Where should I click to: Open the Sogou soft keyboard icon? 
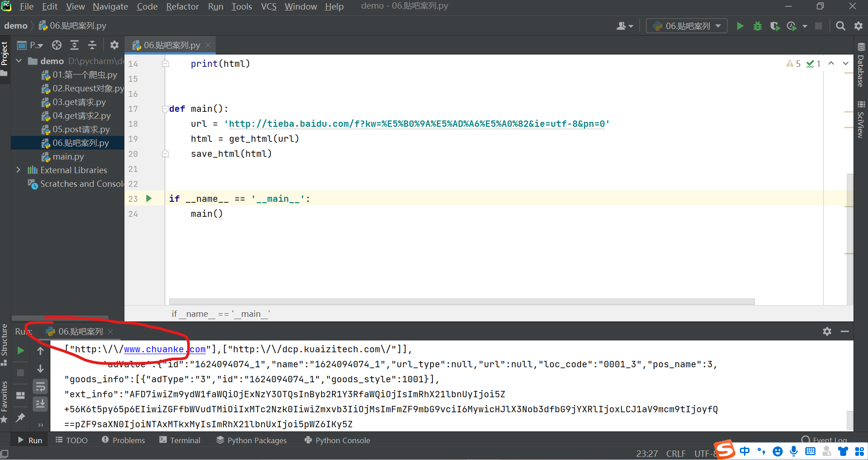click(810, 451)
